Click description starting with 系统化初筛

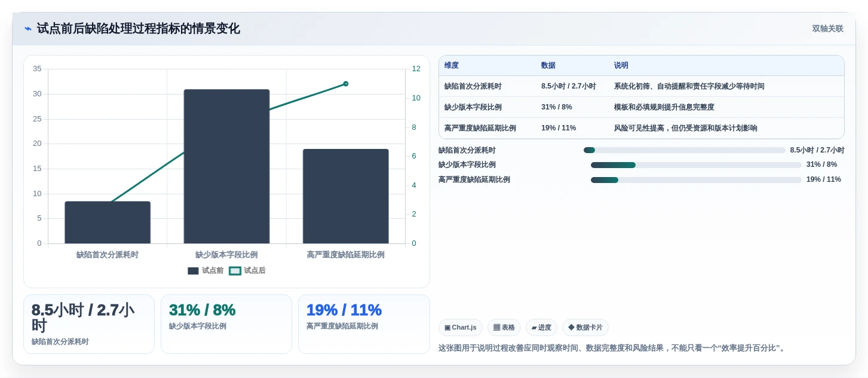pyautogui.click(x=689, y=87)
